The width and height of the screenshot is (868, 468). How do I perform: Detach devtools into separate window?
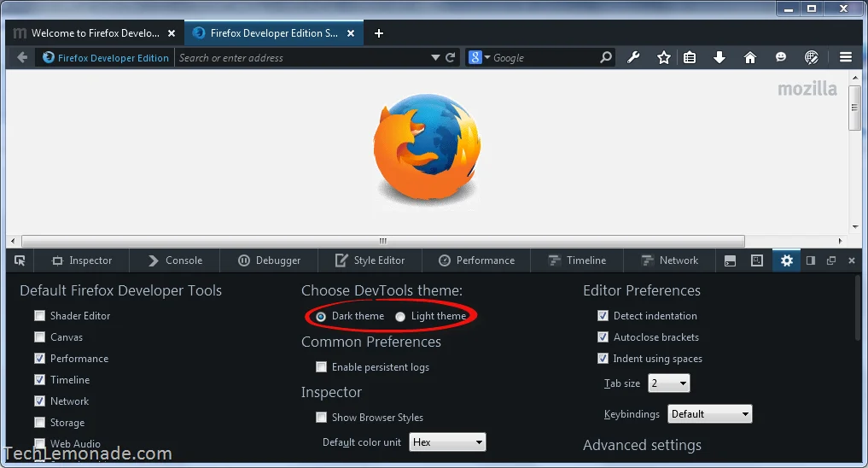point(831,260)
